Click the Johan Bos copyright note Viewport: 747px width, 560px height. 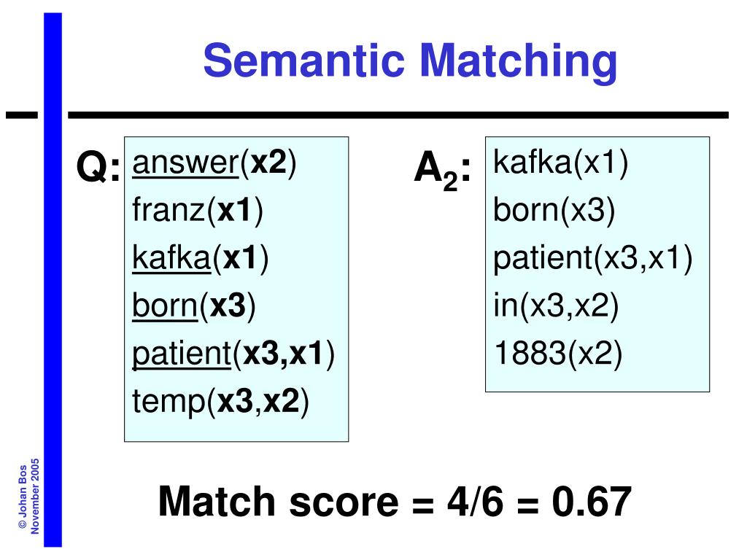point(28,497)
